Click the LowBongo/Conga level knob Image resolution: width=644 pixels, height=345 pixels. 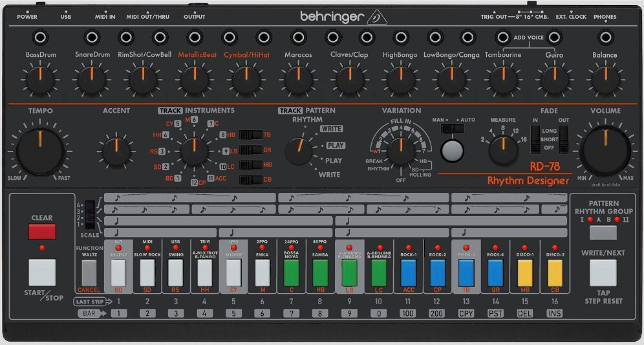452,80
